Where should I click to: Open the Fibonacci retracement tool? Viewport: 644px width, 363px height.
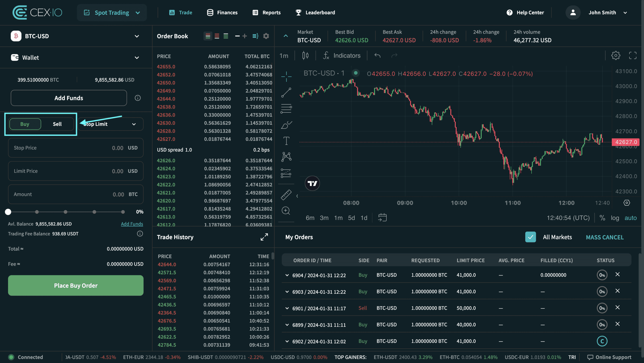pyautogui.click(x=286, y=109)
